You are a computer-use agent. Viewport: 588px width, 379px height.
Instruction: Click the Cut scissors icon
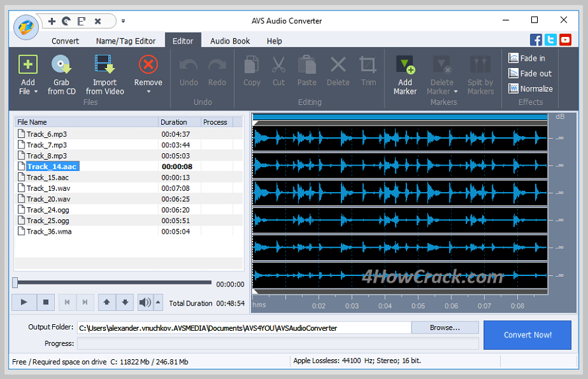278,65
